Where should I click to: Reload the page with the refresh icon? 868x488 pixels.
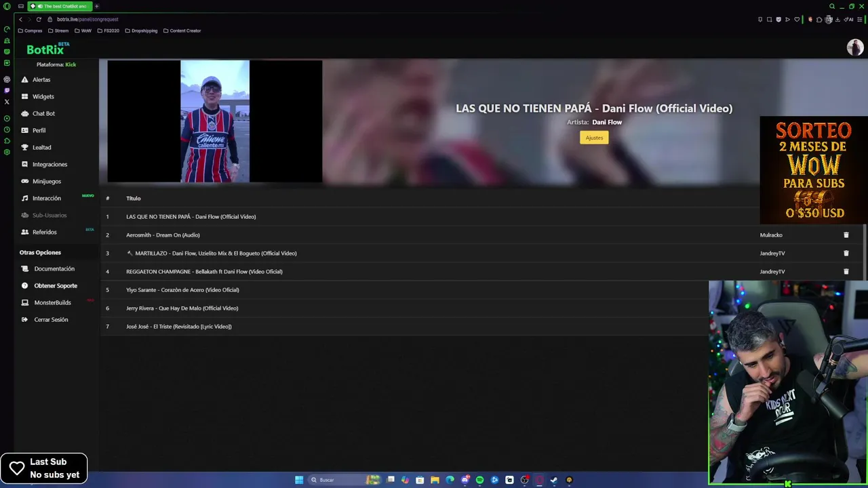(x=39, y=20)
